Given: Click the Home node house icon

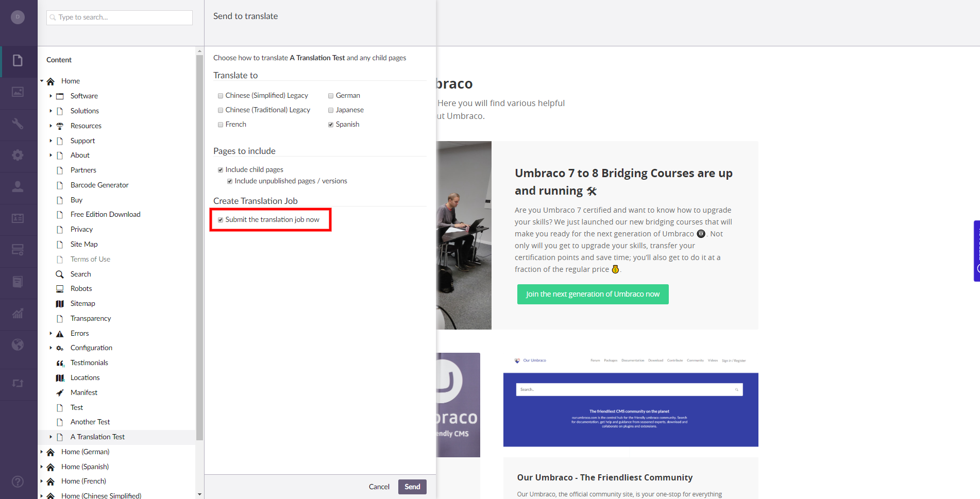Looking at the screenshot, I should click(50, 81).
